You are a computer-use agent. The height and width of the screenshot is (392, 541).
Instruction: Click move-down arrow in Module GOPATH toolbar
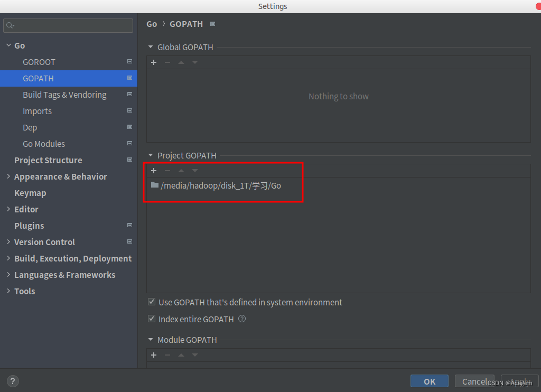pyautogui.click(x=195, y=355)
